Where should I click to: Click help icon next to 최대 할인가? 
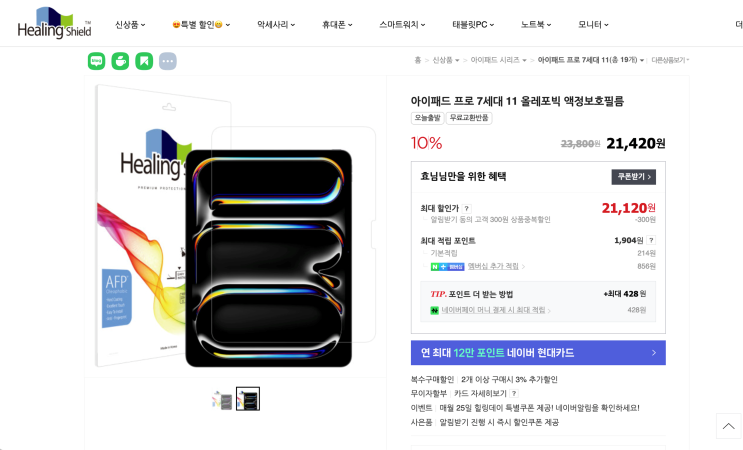tap(466, 208)
